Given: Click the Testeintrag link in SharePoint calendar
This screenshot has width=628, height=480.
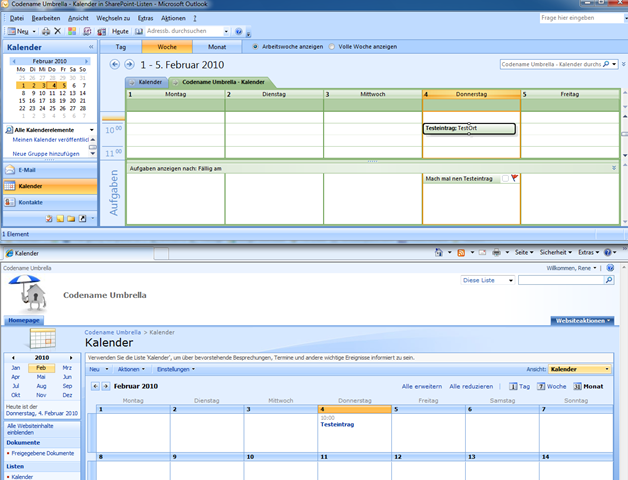Looking at the screenshot, I should tap(337, 424).
